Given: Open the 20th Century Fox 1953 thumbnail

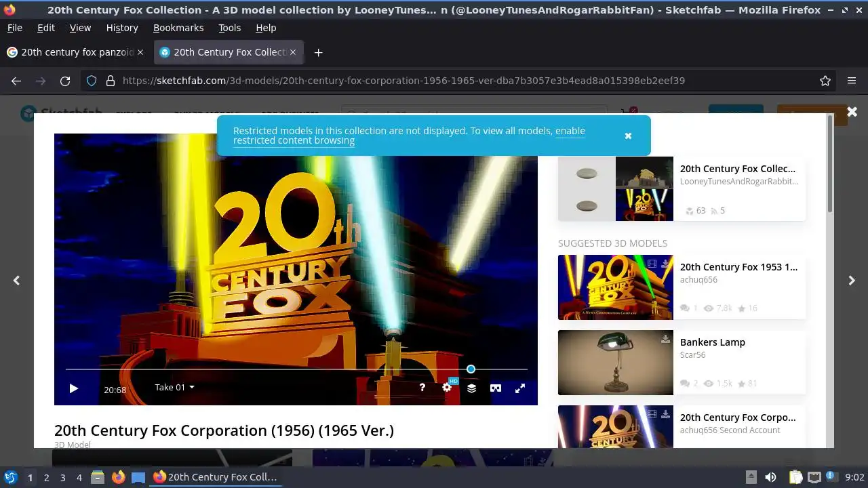Looking at the screenshot, I should (616, 287).
